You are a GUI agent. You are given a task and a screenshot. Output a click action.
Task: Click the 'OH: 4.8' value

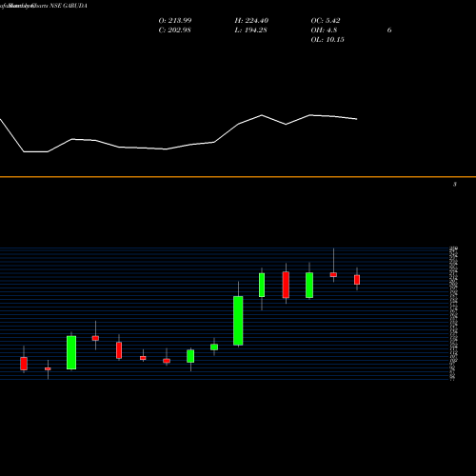324,30
